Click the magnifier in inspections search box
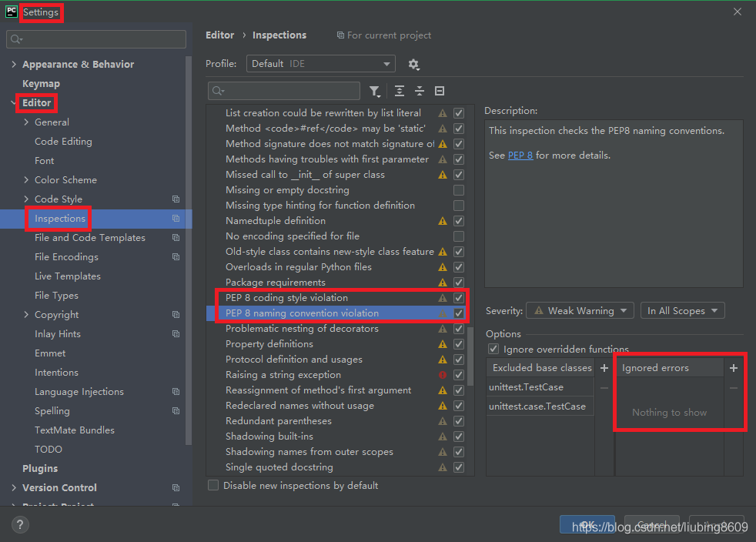This screenshot has width=756, height=542. coord(219,91)
